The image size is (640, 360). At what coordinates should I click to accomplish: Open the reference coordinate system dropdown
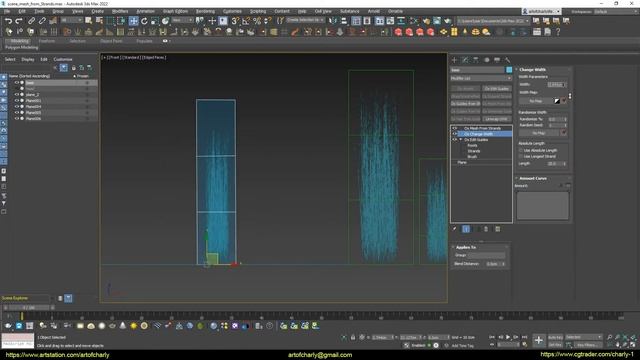182,20
